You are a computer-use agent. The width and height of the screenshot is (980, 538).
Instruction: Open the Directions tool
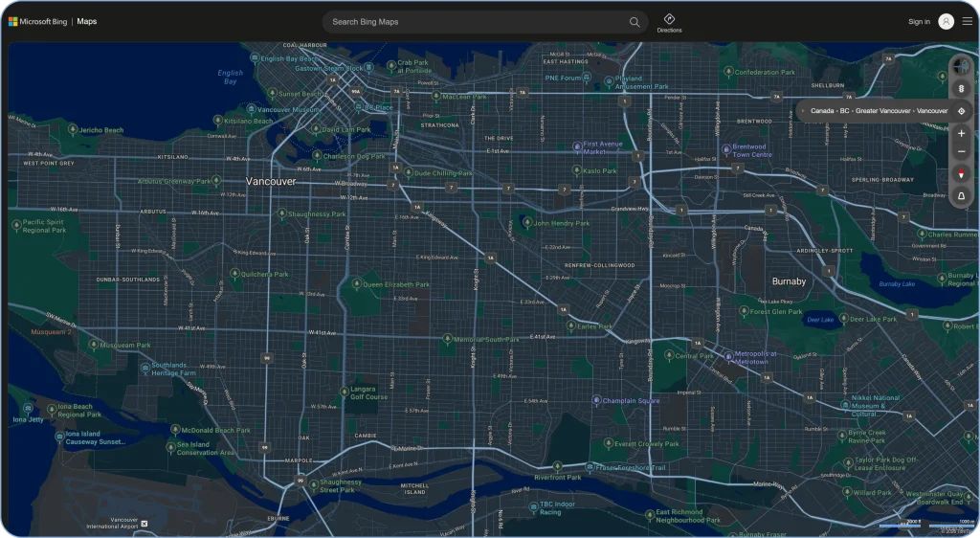(669, 22)
